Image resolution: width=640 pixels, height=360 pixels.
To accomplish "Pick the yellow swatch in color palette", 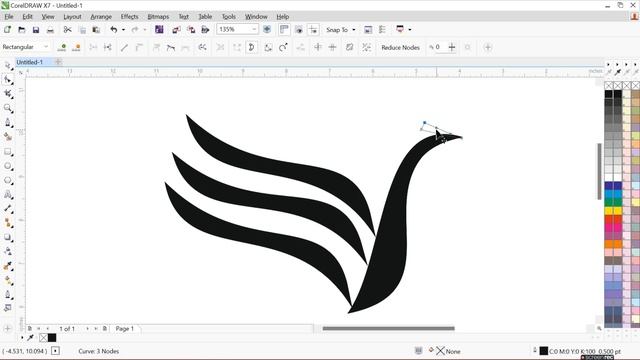I will point(609,211).
